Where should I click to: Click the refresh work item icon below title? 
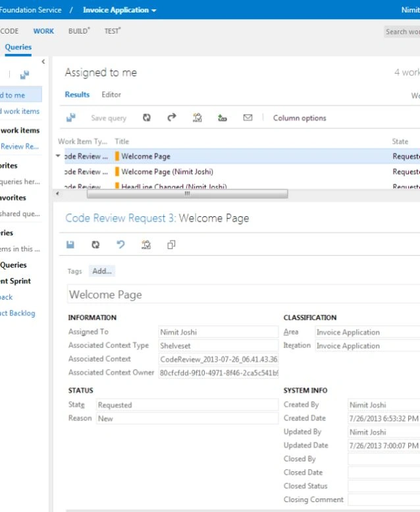(x=95, y=244)
